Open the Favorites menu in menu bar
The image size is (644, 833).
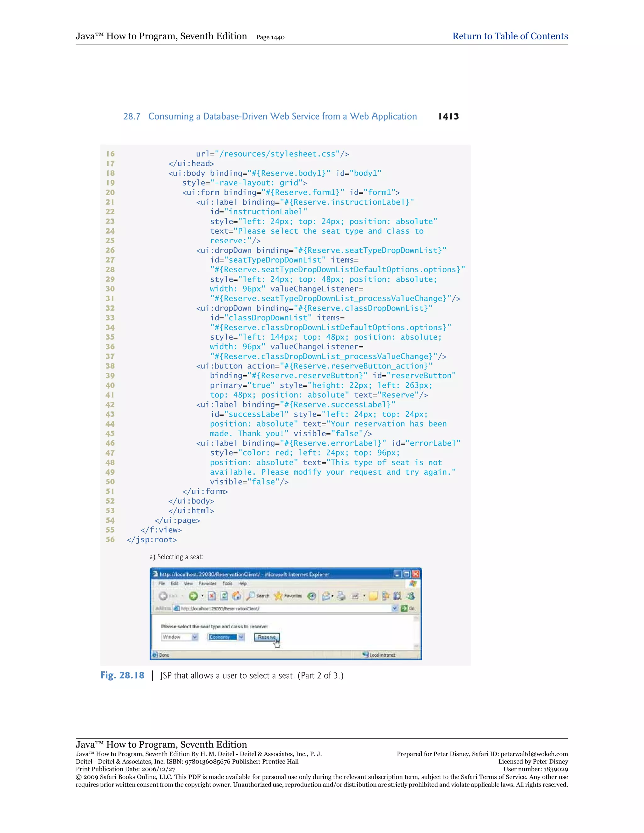(x=207, y=583)
